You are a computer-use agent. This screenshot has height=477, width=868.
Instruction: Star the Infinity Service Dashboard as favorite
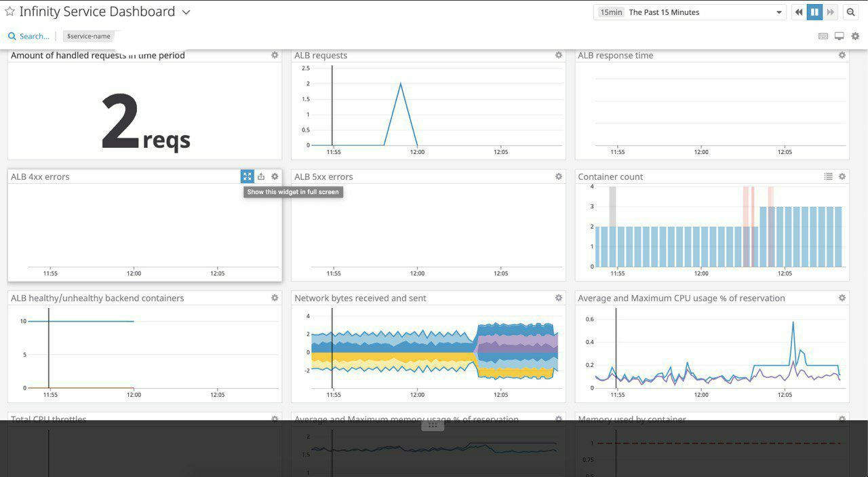click(9, 12)
